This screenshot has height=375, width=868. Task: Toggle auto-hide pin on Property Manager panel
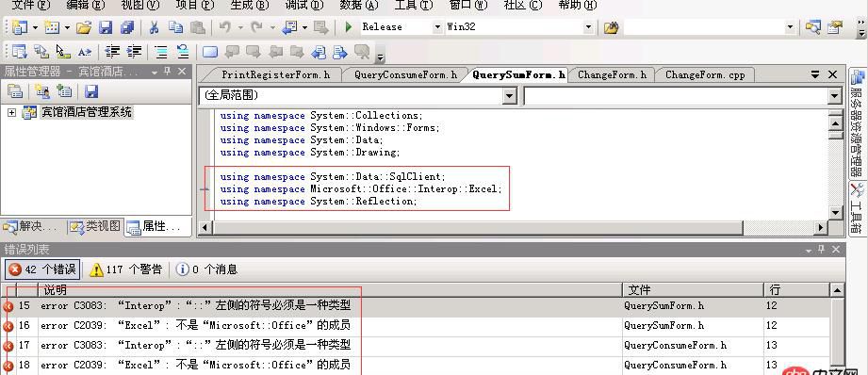(x=168, y=72)
